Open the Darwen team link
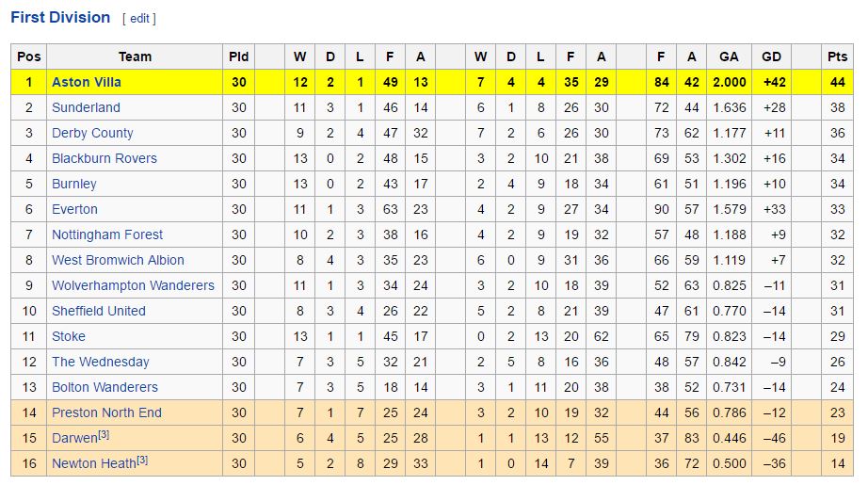This screenshot has width=868, height=485. tap(74, 439)
